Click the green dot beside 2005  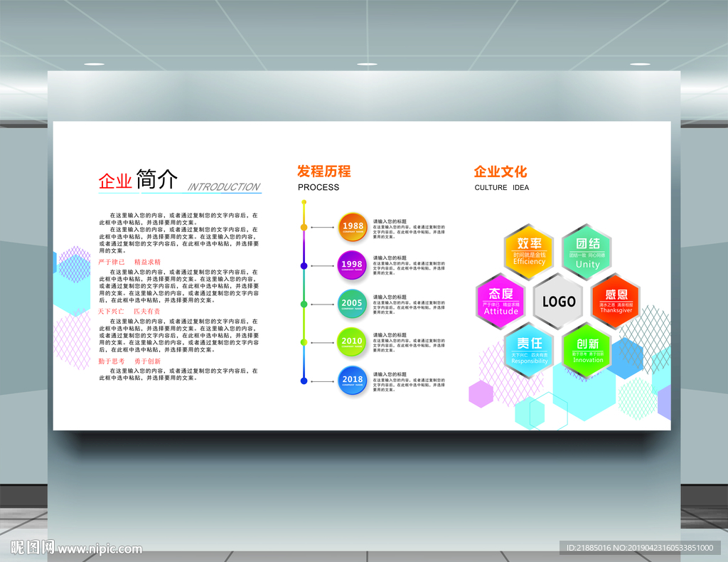click(x=304, y=304)
